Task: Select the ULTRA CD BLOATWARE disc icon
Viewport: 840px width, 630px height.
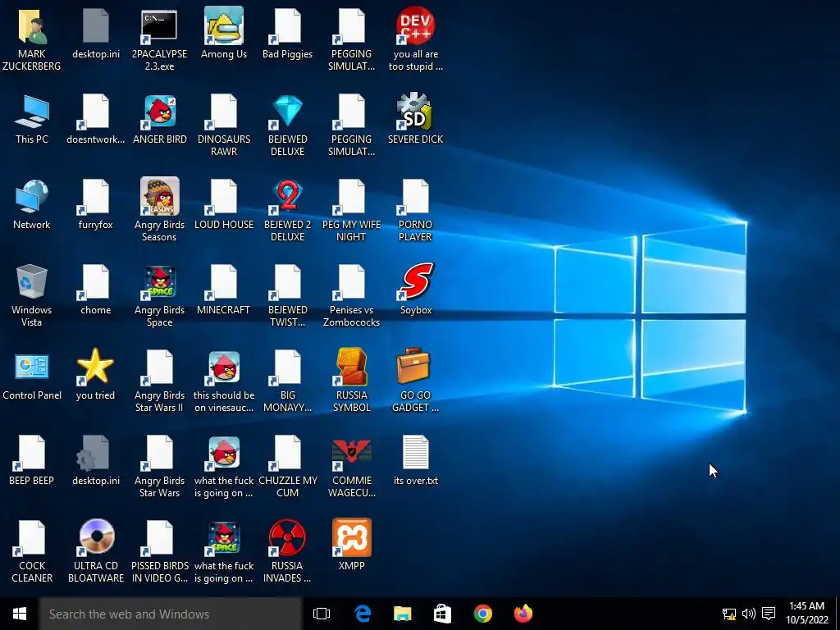Action: pyautogui.click(x=96, y=537)
